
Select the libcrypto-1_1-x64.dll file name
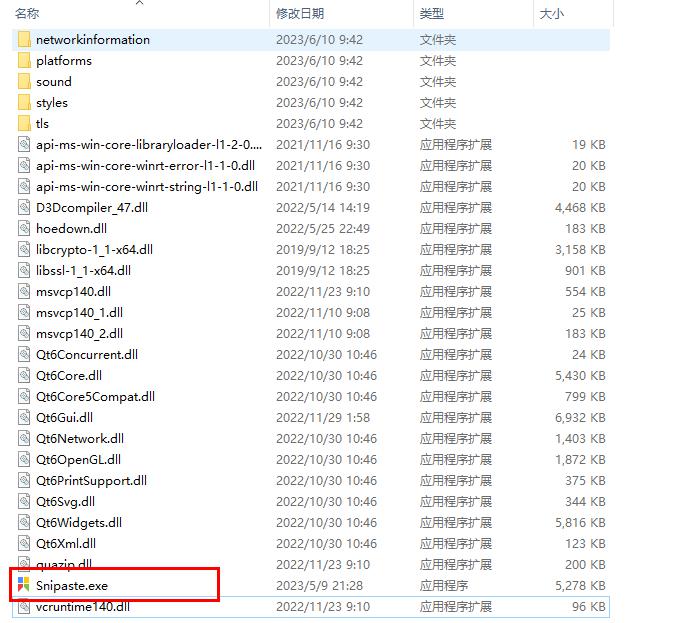tap(94, 250)
